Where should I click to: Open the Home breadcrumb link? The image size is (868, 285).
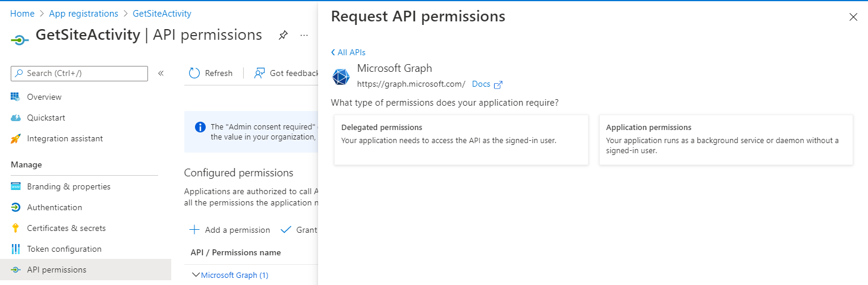[22, 13]
